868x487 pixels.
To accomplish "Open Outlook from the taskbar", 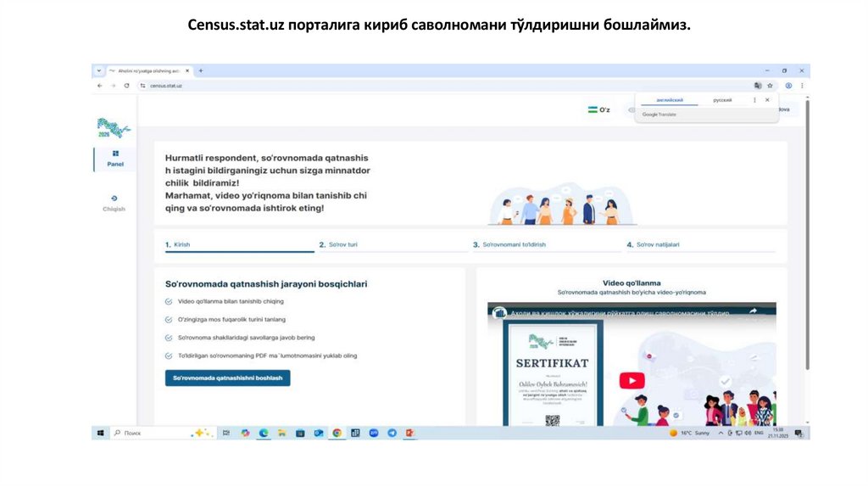I will click(x=319, y=434).
